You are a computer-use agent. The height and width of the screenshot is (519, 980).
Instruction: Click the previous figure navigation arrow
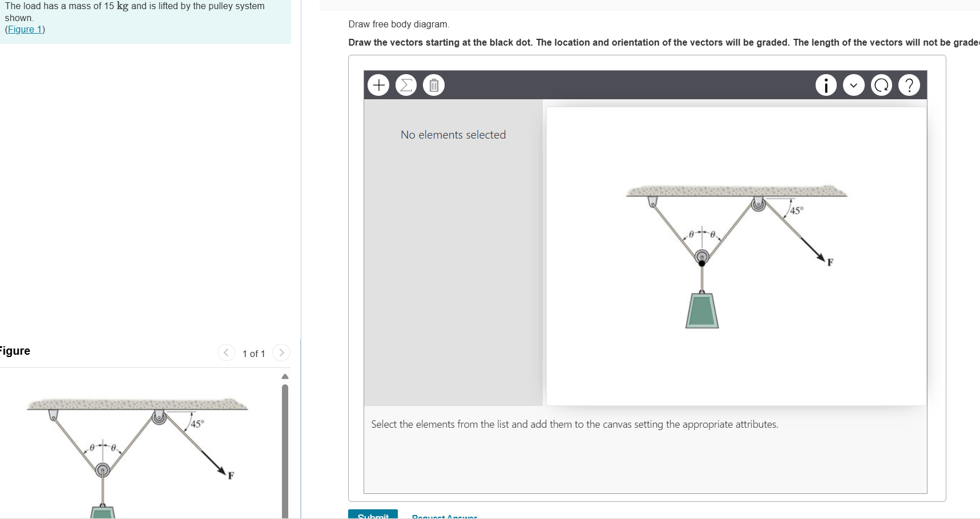pos(226,352)
